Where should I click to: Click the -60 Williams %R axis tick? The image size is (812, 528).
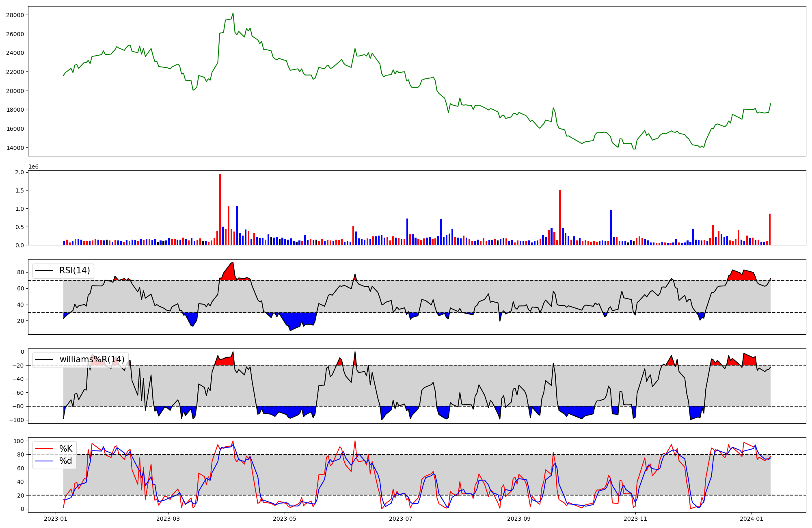(18, 393)
